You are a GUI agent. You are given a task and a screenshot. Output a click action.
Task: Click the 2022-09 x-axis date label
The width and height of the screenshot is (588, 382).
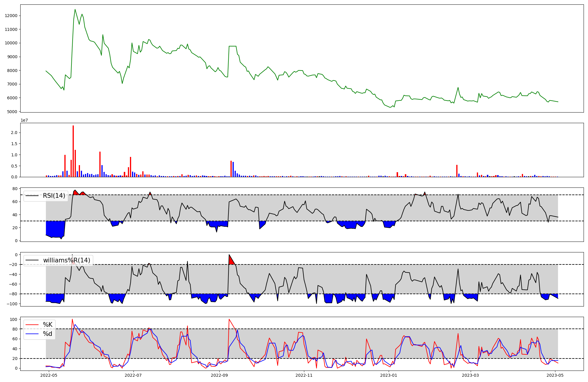(x=219, y=375)
